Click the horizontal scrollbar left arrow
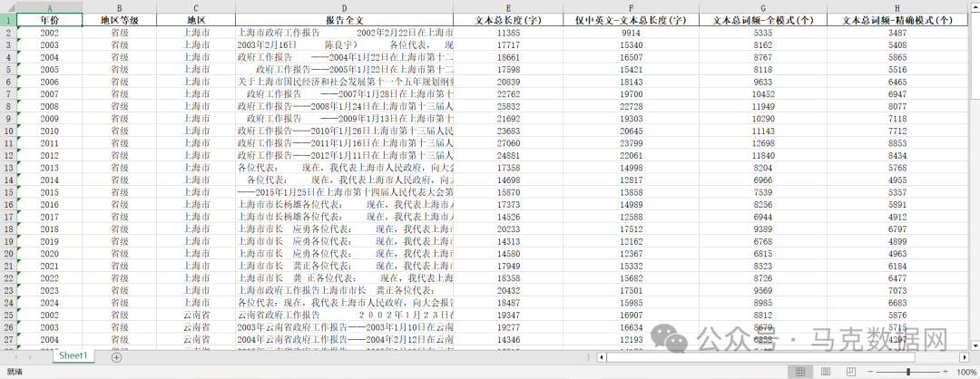The width and height of the screenshot is (980, 379). coord(602,357)
